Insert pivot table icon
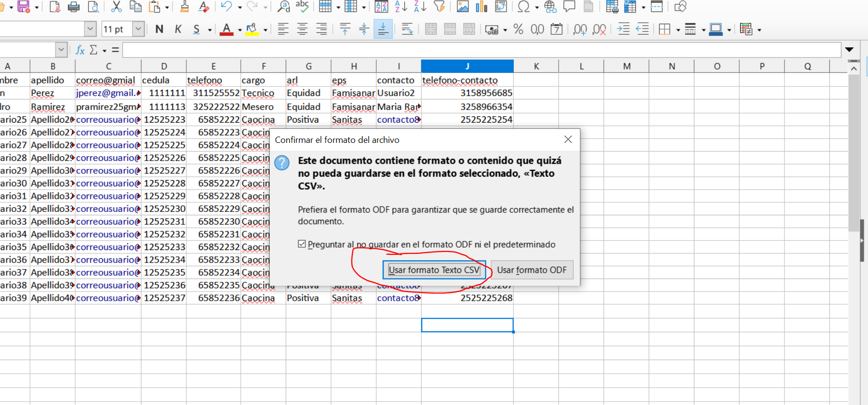868x405 pixels. 501,7
